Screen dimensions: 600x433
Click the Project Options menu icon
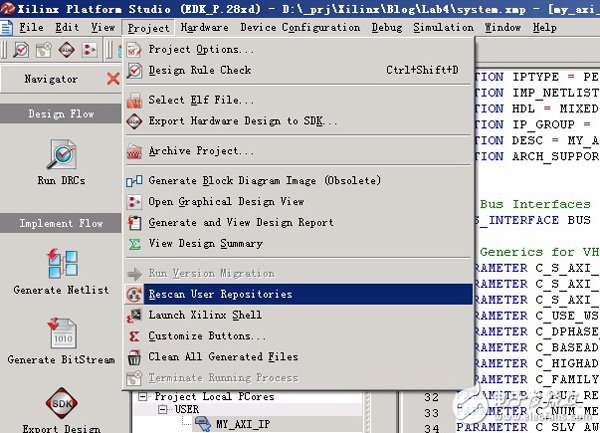coord(135,49)
